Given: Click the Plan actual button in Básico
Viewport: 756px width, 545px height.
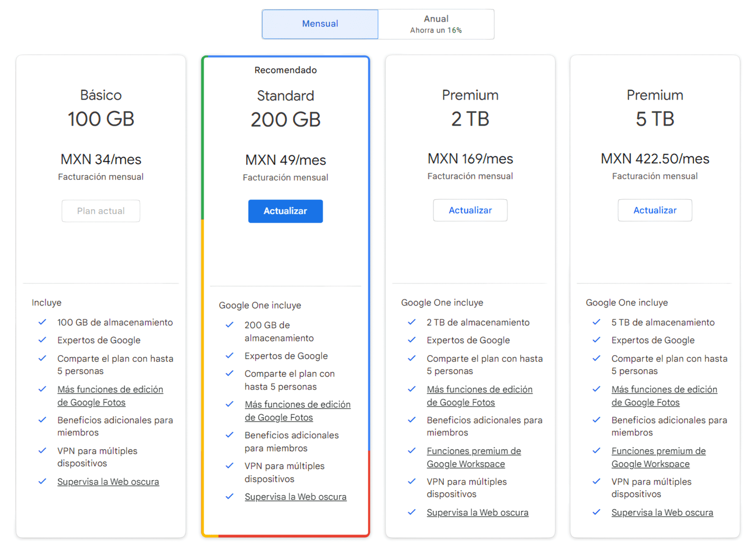Looking at the screenshot, I should [101, 211].
